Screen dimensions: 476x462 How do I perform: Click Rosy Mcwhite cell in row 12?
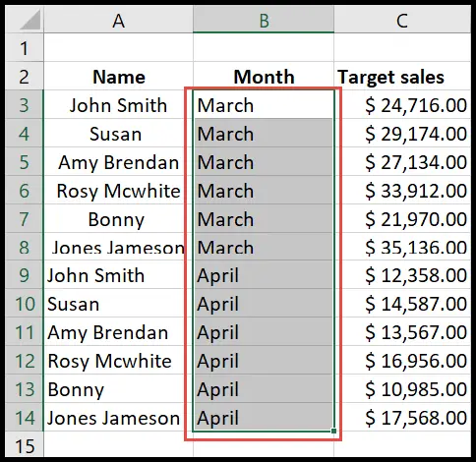[118, 361]
